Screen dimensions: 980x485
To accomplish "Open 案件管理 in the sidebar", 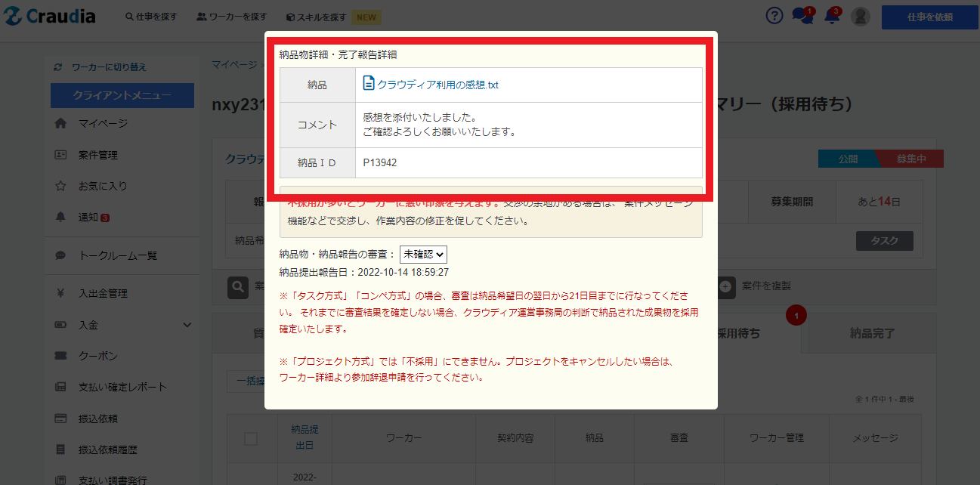I will point(98,155).
